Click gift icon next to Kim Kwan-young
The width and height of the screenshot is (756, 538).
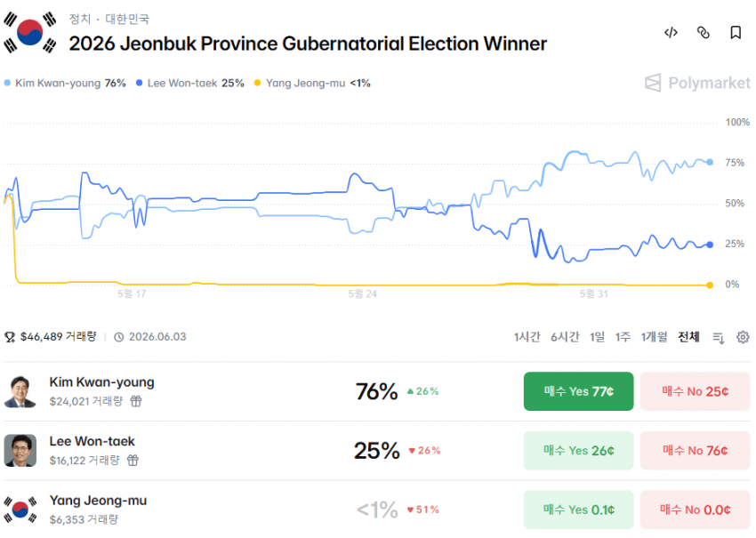[x=136, y=401]
